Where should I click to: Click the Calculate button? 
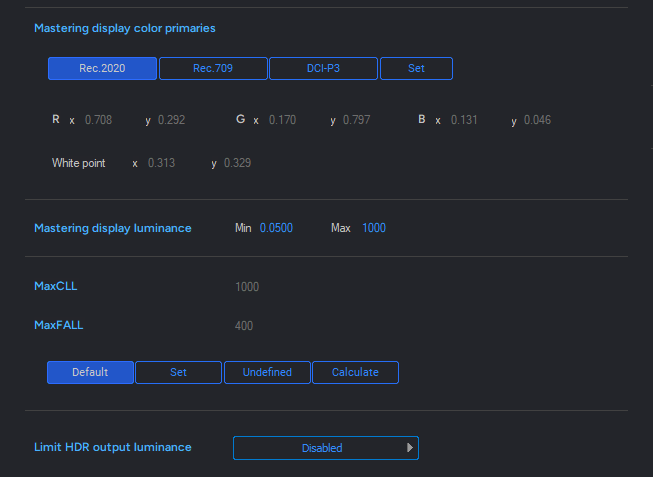click(355, 372)
